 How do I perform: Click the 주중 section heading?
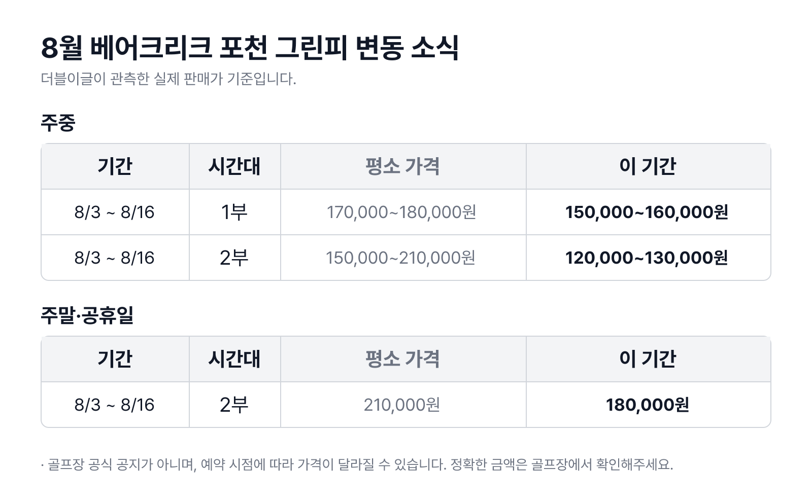[x=58, y=122]
